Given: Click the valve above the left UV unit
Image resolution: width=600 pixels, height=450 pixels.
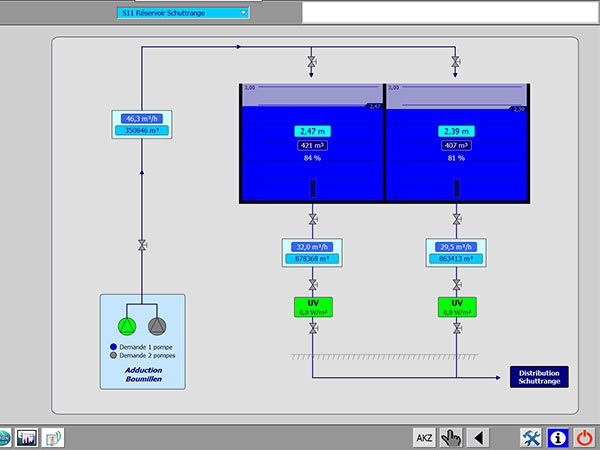Looking at the screenshot, I should coord(313,285).
